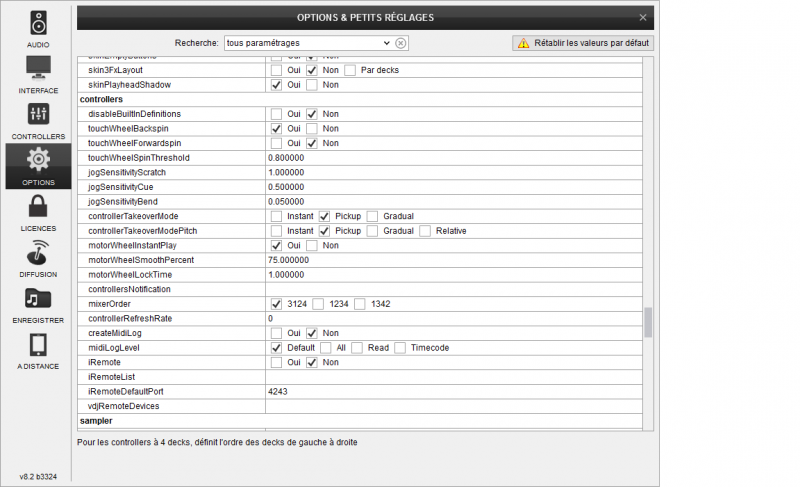Edit the jogSensitivityScratch value 1.000000
This screenshot has height=487, width=800.
(x=454, y=172)
